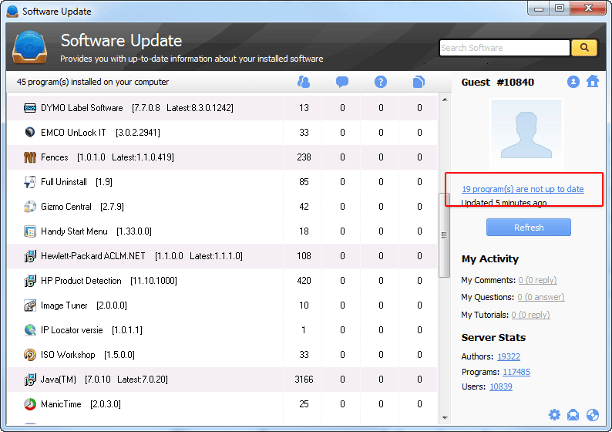Viewport: 612px width, 432px height.
Task: Click the Gizmo Central icon
Action: (30, 206)
